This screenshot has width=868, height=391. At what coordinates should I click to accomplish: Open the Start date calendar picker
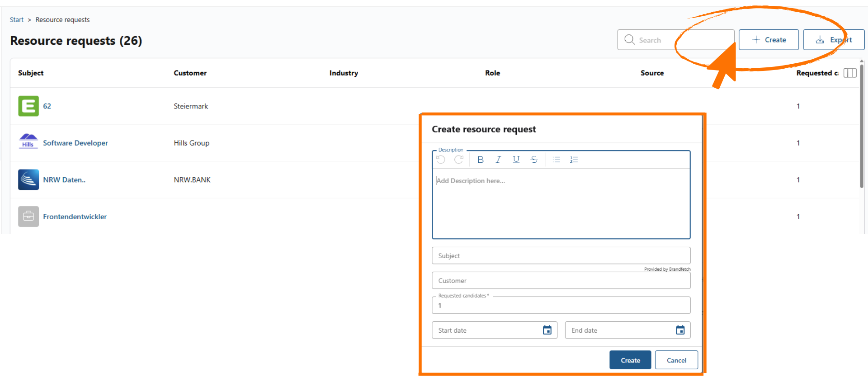pos(547,330)
